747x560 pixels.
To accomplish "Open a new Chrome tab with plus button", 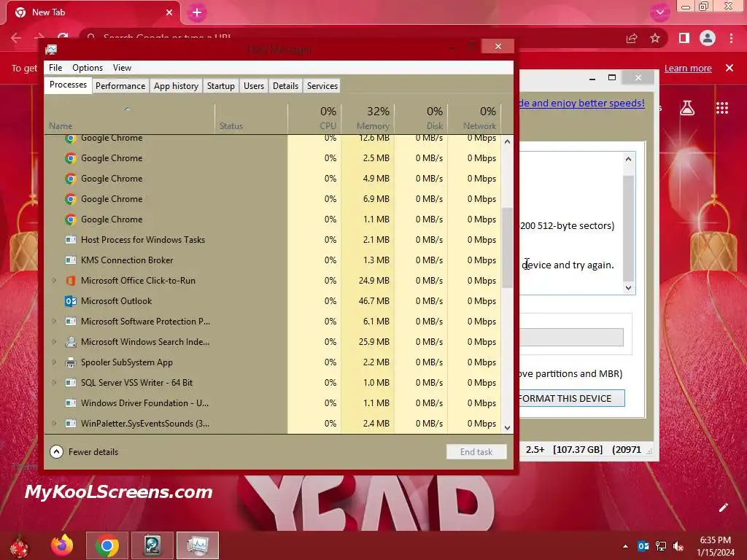I will point(197,13).
